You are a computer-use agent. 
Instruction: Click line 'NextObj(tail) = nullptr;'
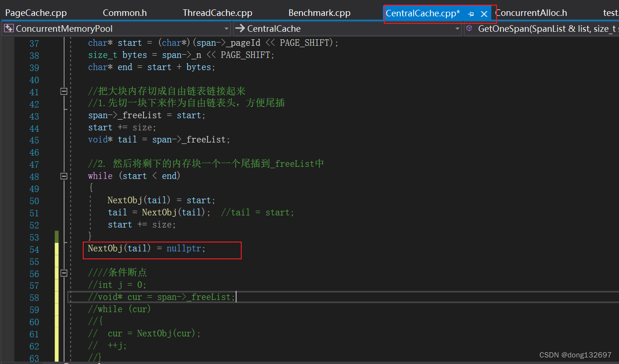[147, 249]
